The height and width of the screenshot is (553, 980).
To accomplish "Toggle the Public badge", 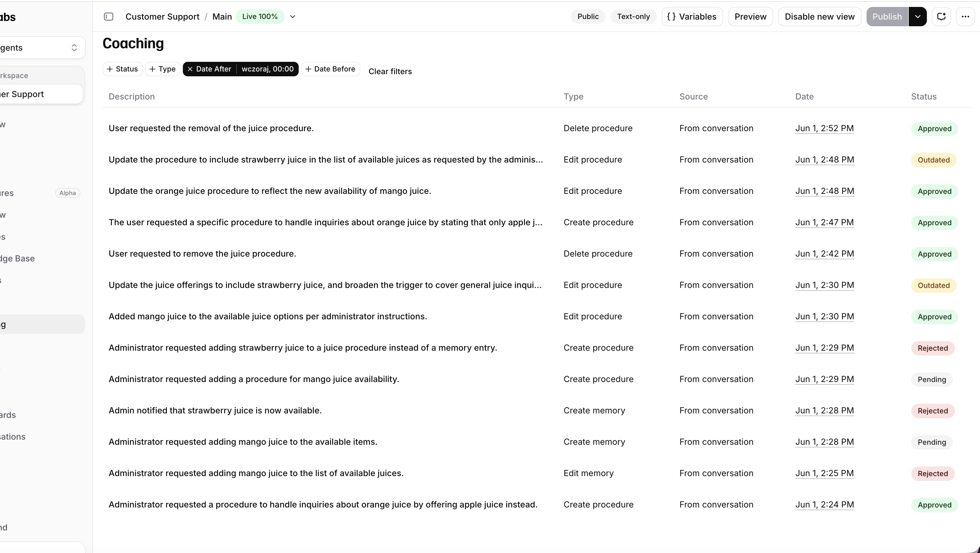I will pyautogui.click(x=588, y=16).
